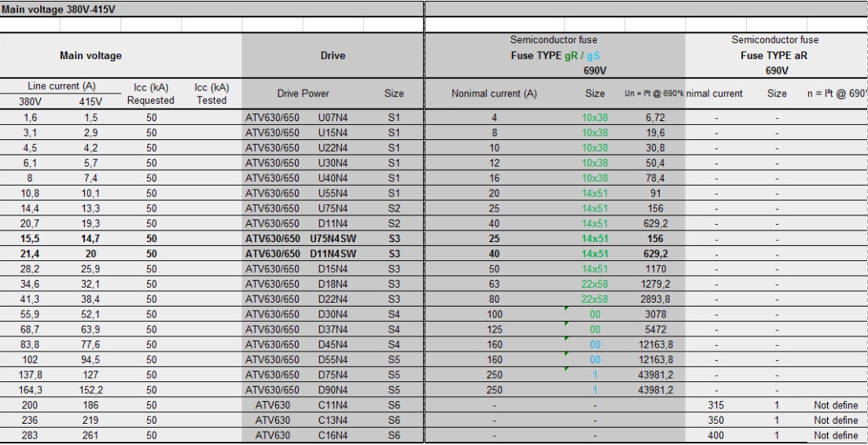Select I²t value '78,4'

(x=656, y=178)
